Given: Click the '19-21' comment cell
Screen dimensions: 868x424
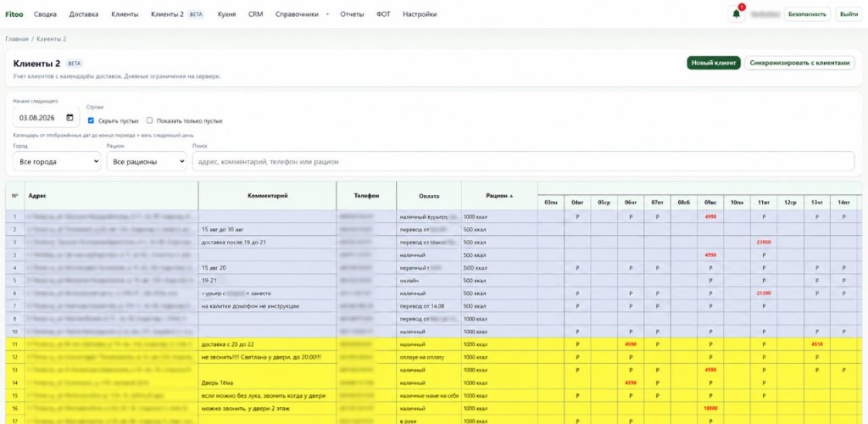Looking at the screenshot, I should click(x=267, y=281).
